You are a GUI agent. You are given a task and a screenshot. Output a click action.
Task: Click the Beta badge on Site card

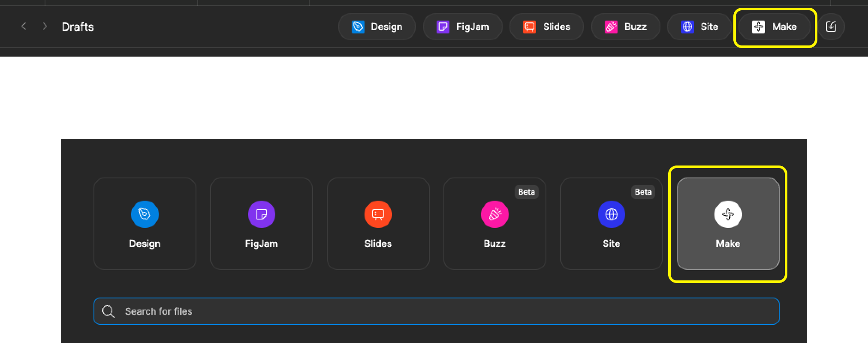[643, 192]
